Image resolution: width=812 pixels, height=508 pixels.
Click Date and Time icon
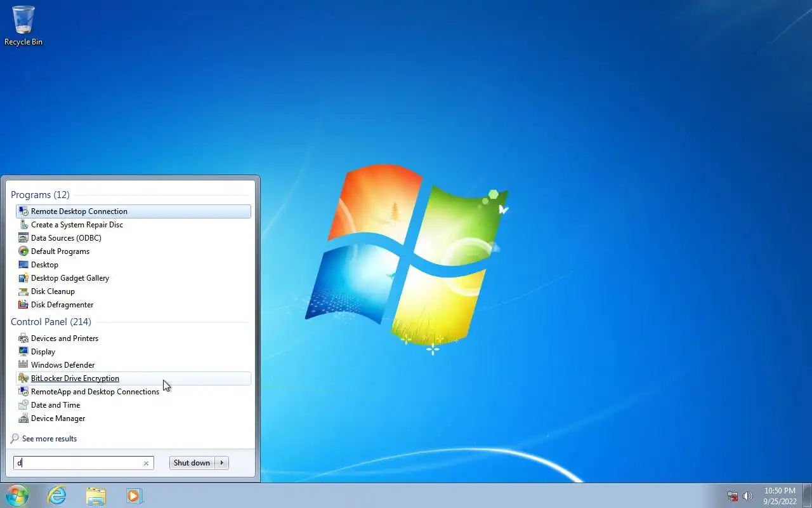click(x=23, y=405)
